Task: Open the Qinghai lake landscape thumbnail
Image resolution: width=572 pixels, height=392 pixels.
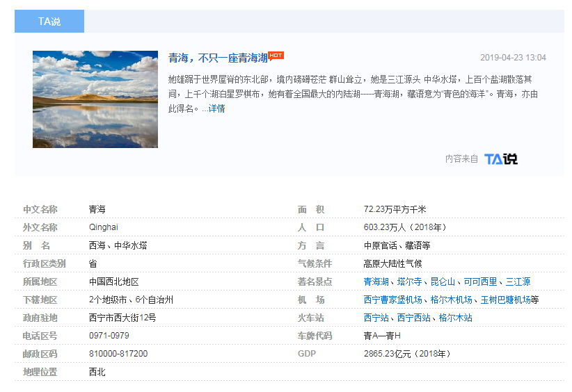Action: [95, 99]
